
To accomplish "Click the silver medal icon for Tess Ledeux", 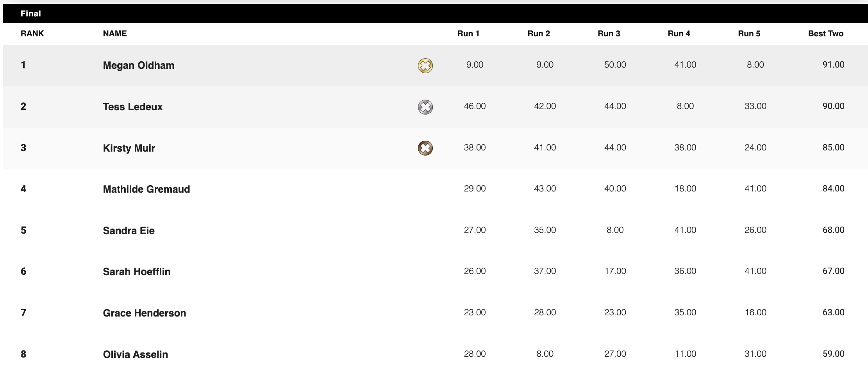I will coord(425,107).
